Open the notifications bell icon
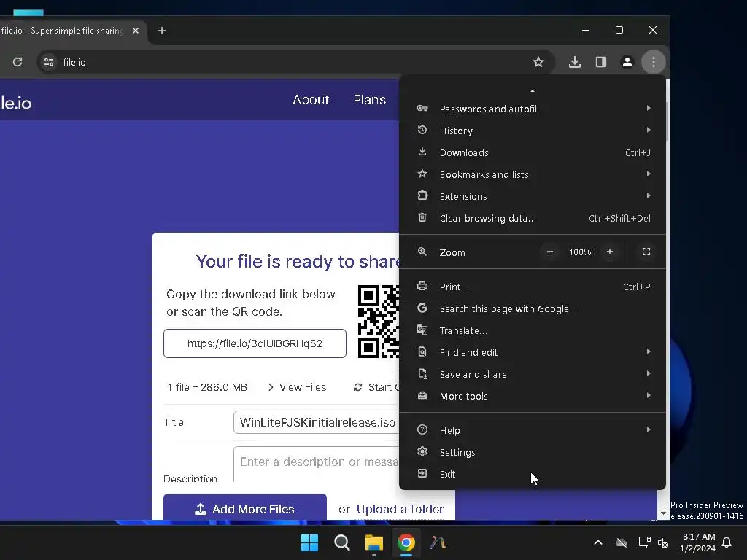 tap(727, 542)
